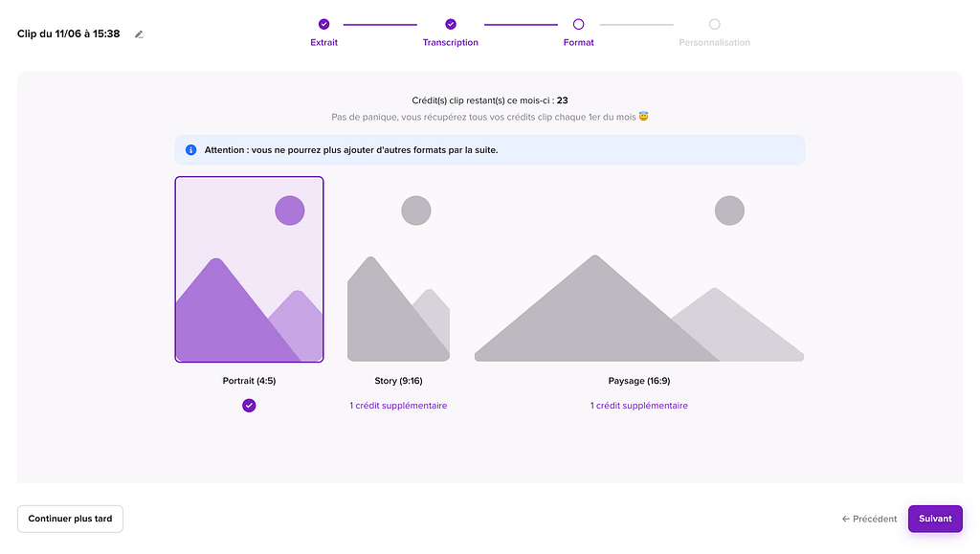Click the blue info icon in alert

pyautogui.click(x=190, y=150)
